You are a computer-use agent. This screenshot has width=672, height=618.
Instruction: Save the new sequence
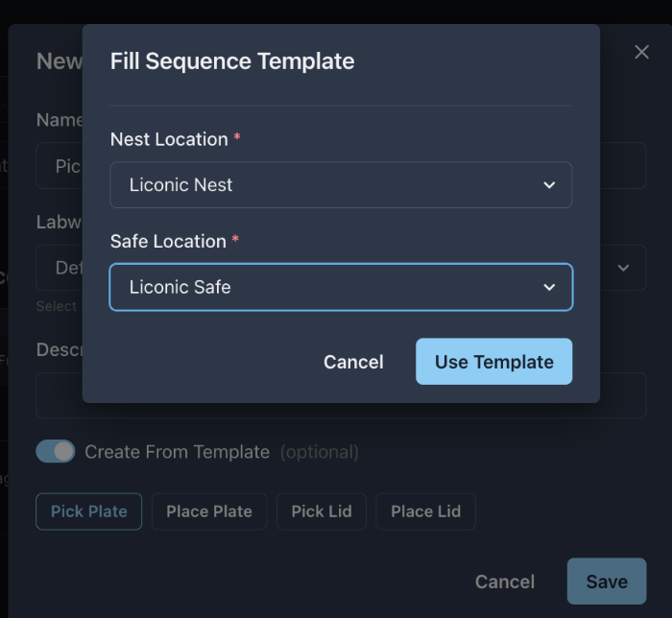coord(607,582)
